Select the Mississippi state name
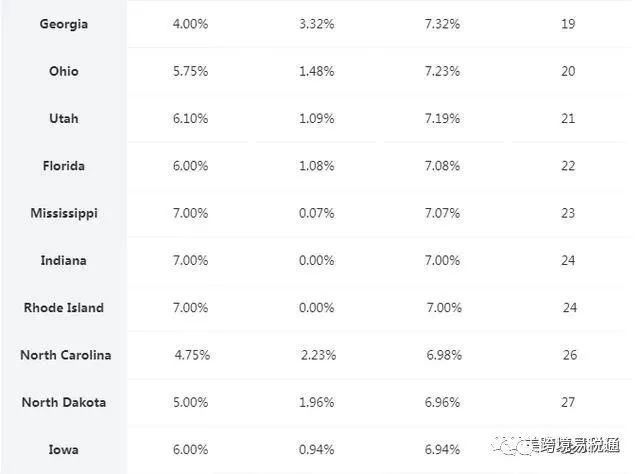The height and width of the screenshot is (474, 640). pos(65,213)
